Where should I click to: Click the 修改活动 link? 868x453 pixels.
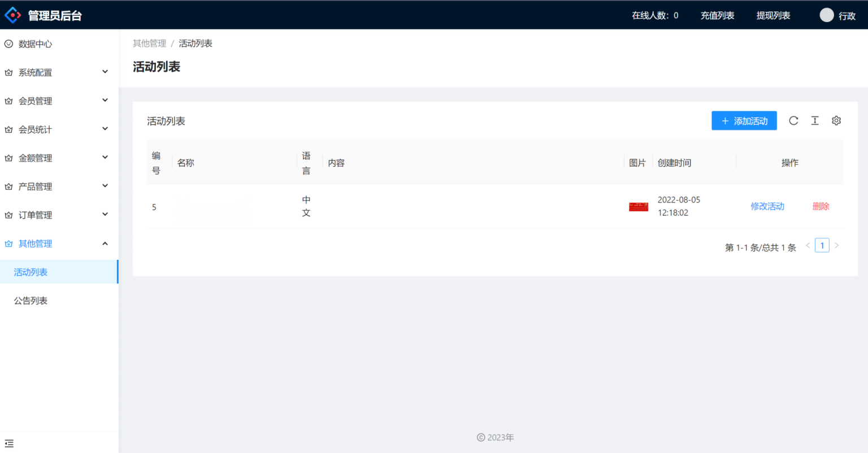point(767,206)
